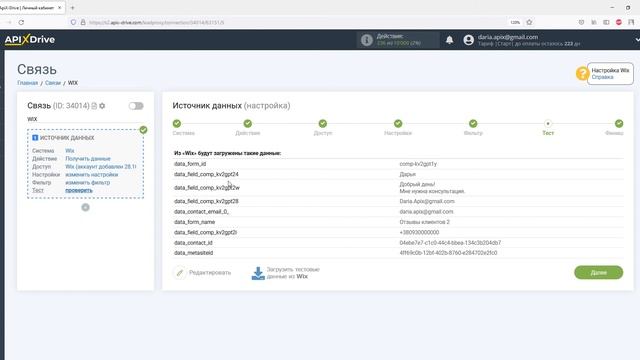Go to the Действие step

tap(248, 123)
